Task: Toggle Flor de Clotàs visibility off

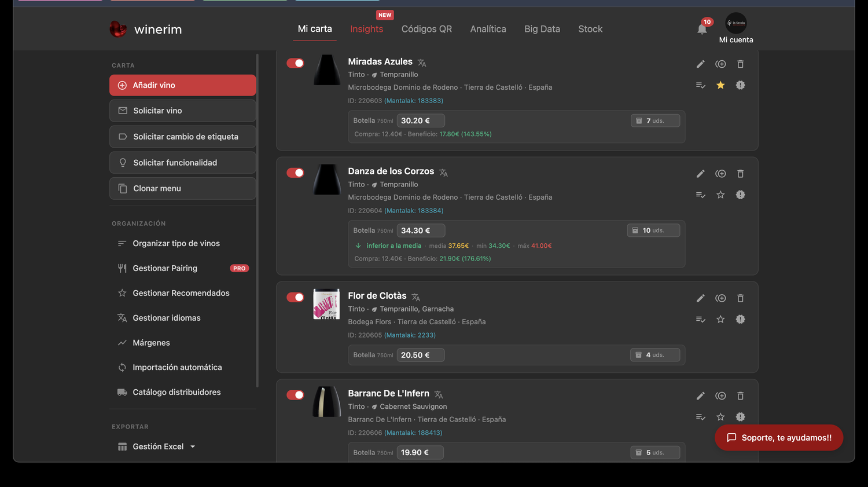Action: pyautogui.click(x=295, y=297)
